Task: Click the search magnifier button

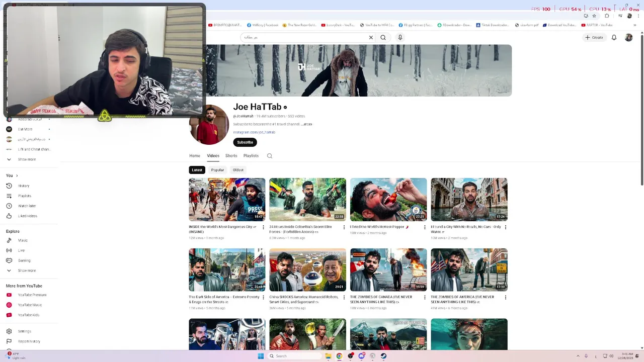Action: (383, 37)
